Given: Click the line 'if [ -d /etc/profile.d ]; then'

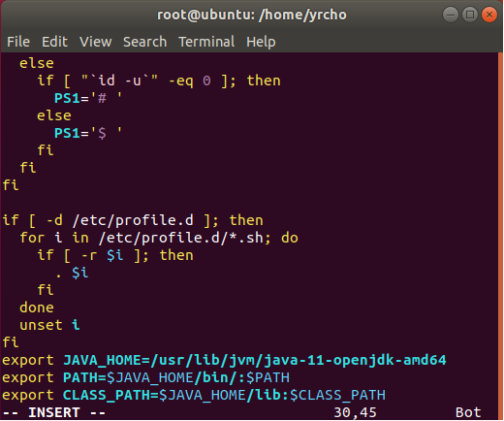Looking at the screenshot, I should [x=133, y=220].
